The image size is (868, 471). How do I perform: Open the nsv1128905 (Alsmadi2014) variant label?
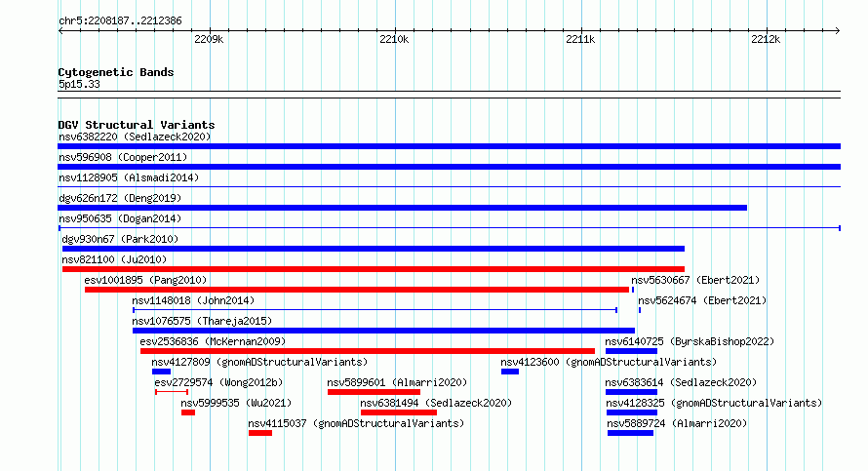[x=129, y=177]
